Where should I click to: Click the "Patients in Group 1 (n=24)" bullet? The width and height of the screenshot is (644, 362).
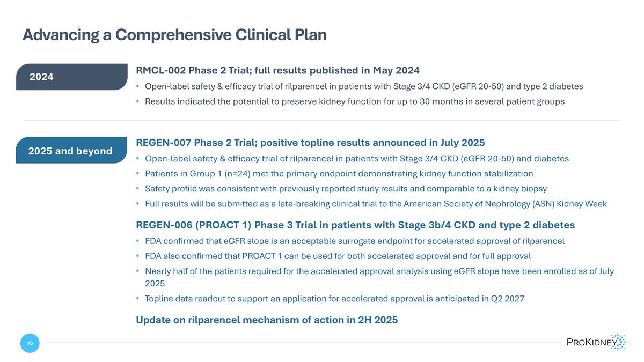[x=339, y=174]
